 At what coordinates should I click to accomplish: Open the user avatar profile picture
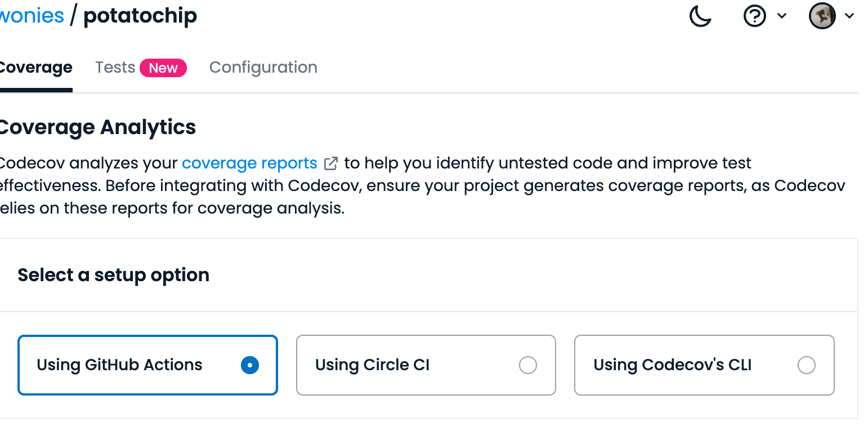[822, 16]
